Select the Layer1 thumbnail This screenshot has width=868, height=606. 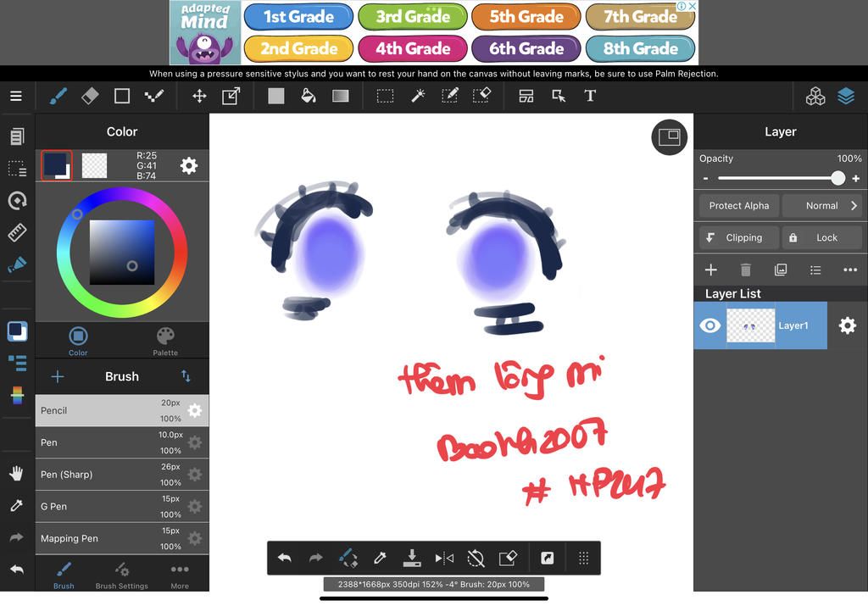tap(750, 325)
